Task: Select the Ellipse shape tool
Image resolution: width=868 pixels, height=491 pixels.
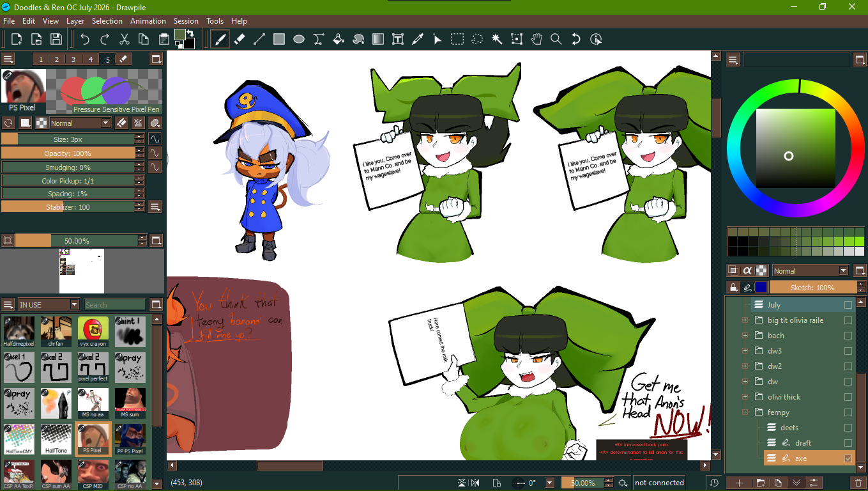Action: click(299, 39)
